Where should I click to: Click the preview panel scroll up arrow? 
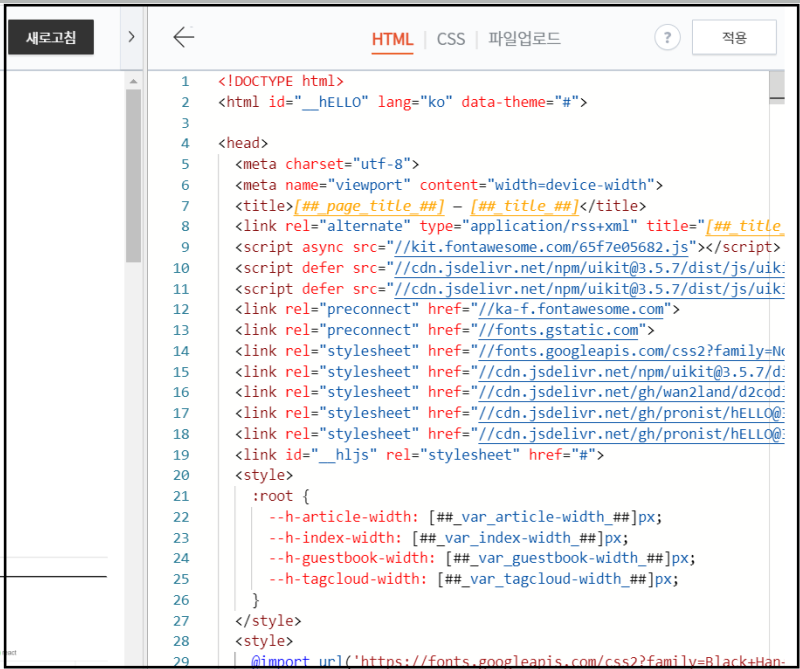coord(134,81)
